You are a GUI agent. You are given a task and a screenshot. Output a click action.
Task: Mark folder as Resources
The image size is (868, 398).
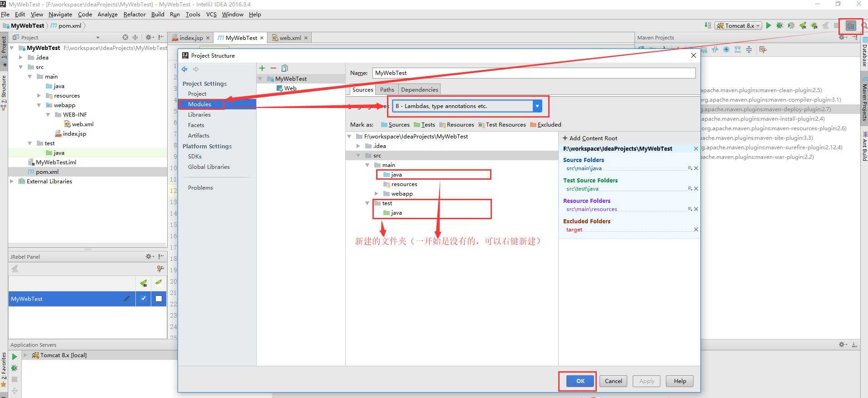click(456, 125)
